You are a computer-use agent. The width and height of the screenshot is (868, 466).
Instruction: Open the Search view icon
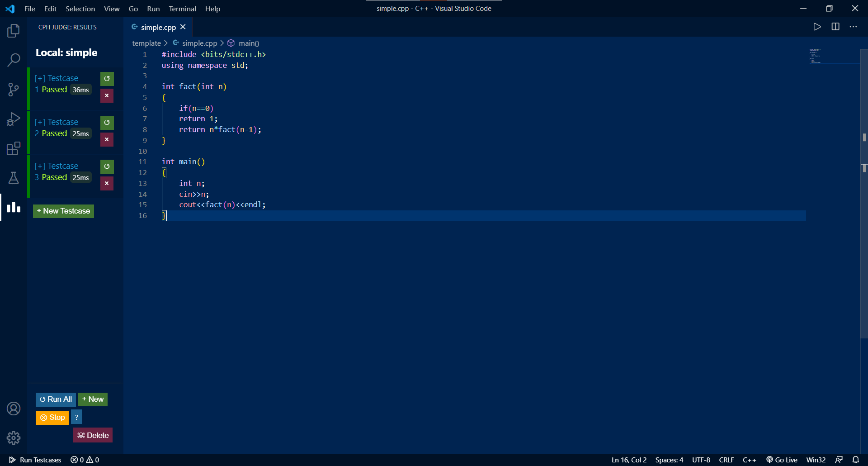click(x=14, y=59)
